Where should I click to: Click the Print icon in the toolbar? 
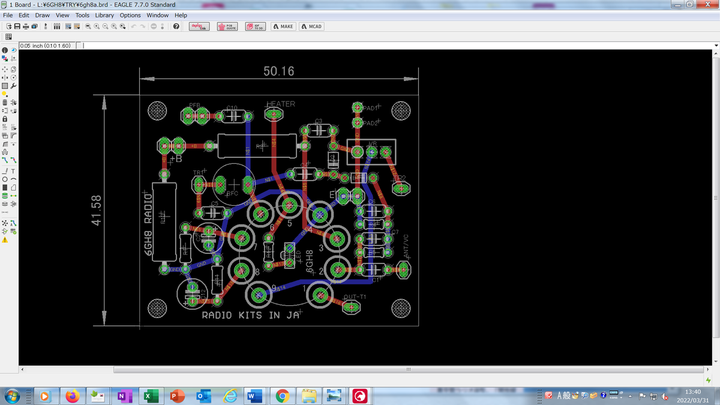point(28,26)
